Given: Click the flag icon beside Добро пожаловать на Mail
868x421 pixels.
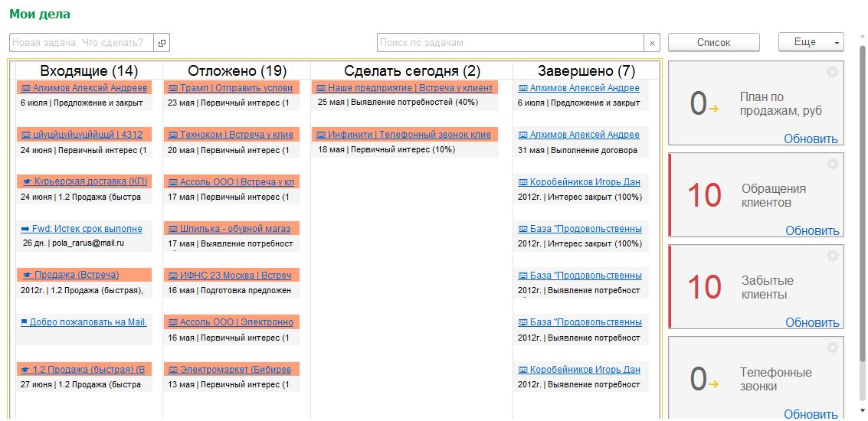Looking at the screenshot, I should point(25,322).
